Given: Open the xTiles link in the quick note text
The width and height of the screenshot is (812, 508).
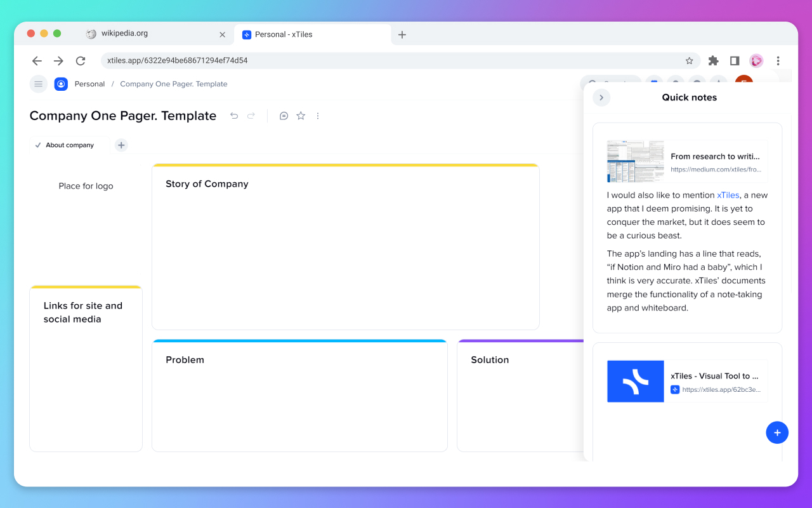Looking at the screenshot, I should (x=728, y=195).
